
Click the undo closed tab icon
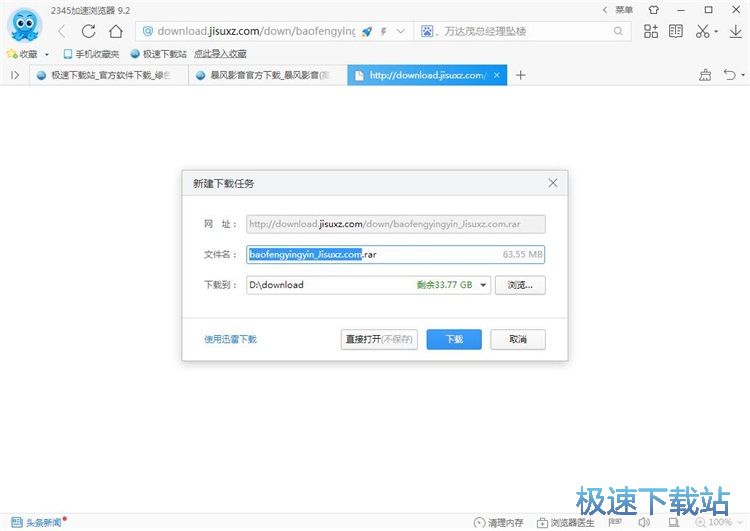[729, 75]
